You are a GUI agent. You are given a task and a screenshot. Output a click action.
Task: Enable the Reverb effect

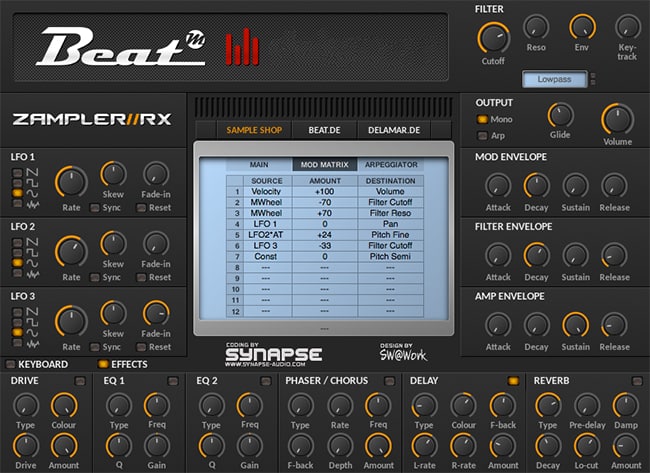tap(637, 381)
